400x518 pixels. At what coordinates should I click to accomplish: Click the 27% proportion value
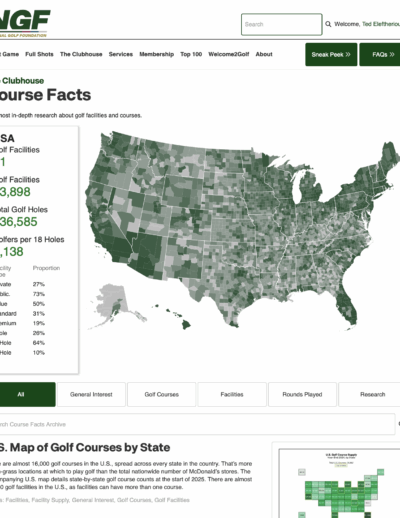coord(39,284)
